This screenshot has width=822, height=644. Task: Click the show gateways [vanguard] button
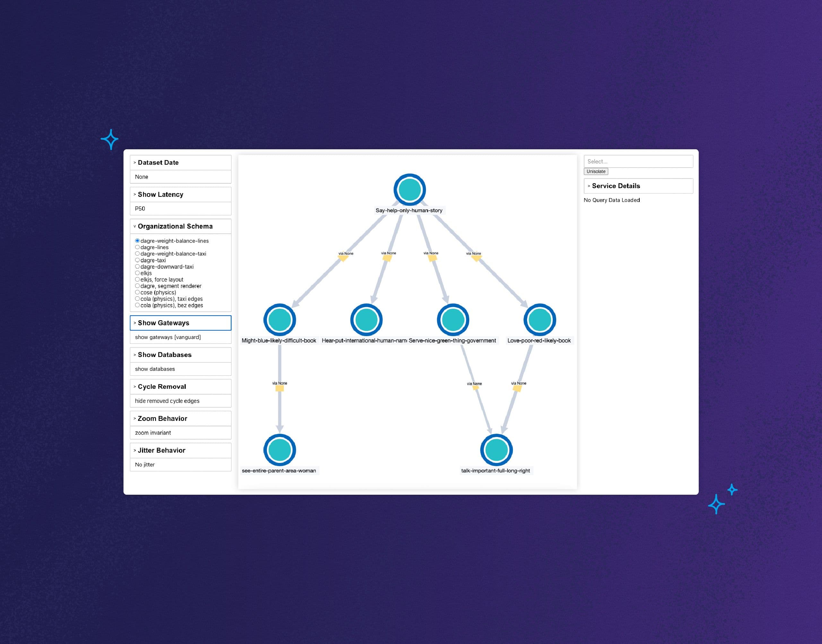coord(168,337)
